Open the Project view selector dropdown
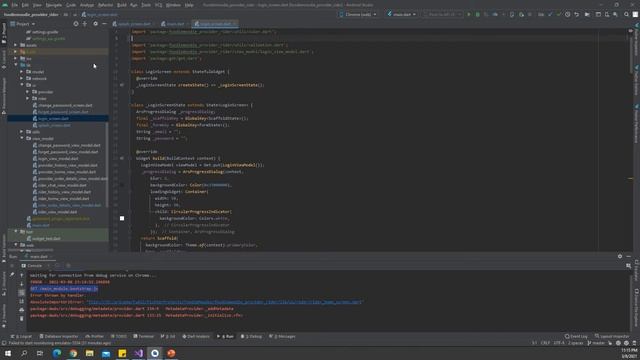The image size is (640, 360). 23,24
